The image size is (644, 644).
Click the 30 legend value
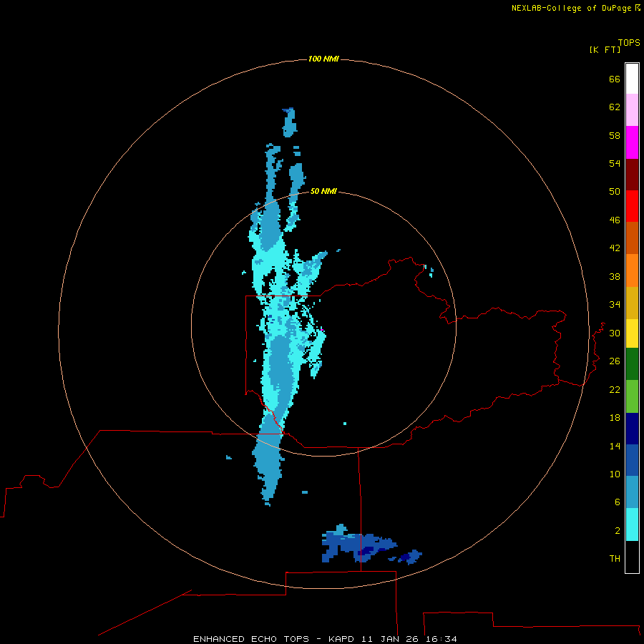click(615, 333)
